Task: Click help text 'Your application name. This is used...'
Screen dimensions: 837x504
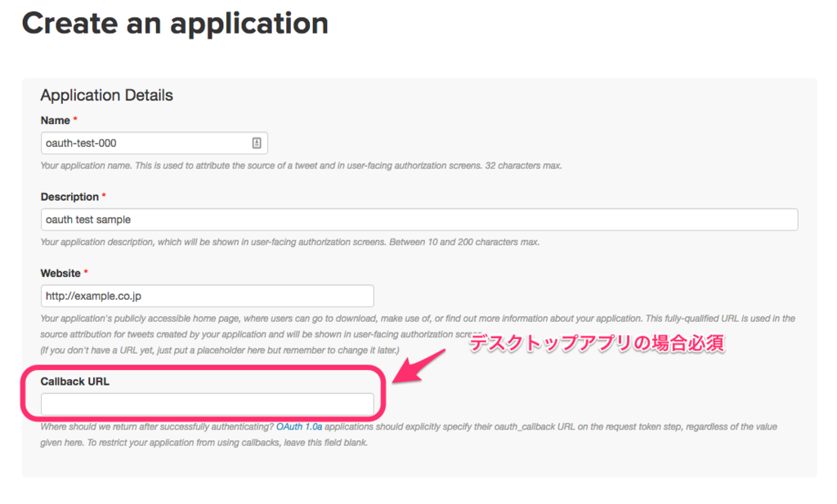Action: [x=301, y=166]
